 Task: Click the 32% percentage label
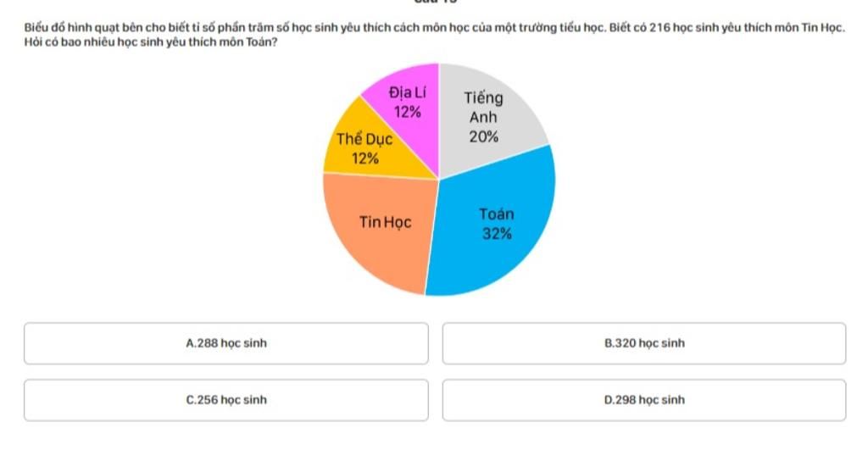coord(497,234)
